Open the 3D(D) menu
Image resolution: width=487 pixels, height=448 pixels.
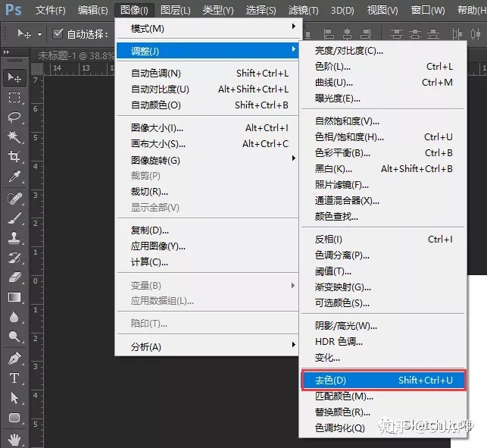342,11
